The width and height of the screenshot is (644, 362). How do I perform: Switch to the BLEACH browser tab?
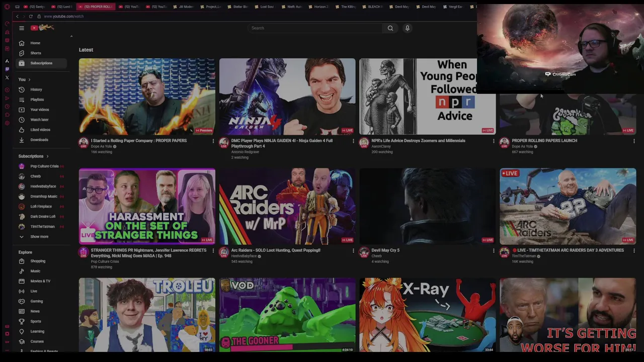coord(373,7)
